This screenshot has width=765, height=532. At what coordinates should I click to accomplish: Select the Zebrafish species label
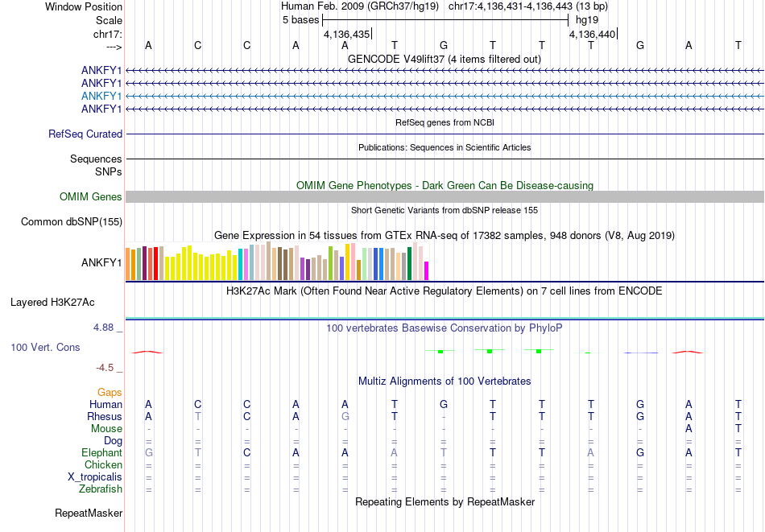101,489
